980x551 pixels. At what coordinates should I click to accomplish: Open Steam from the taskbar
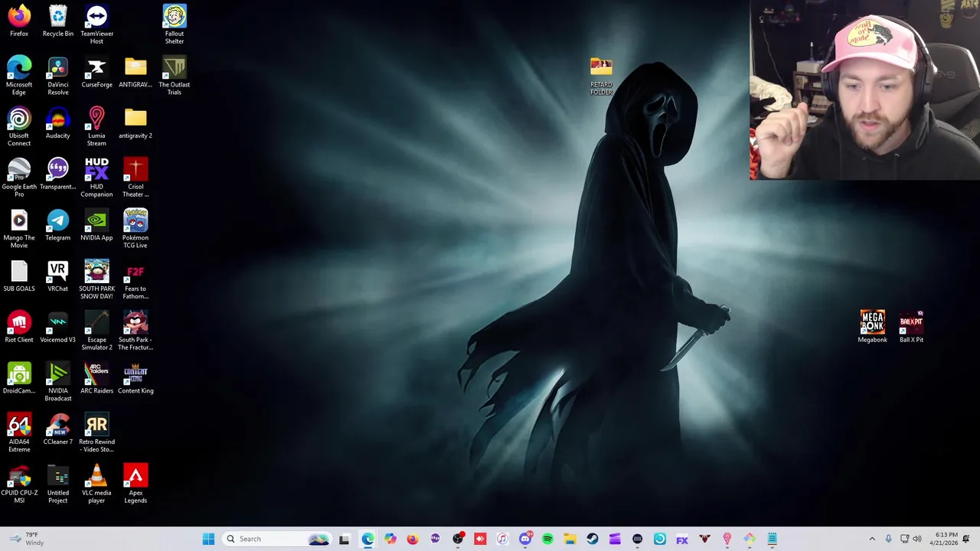pyautogui.click(x=593, y=539)
